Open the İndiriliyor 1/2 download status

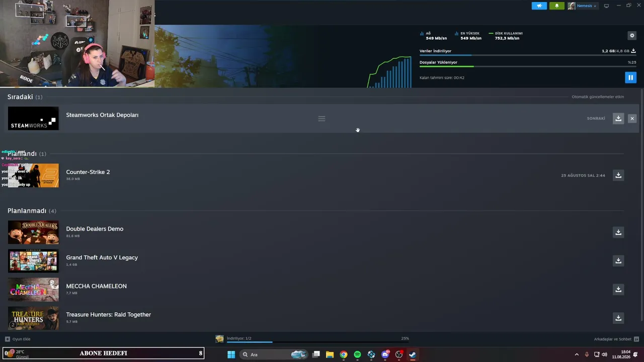coord(239,338)
